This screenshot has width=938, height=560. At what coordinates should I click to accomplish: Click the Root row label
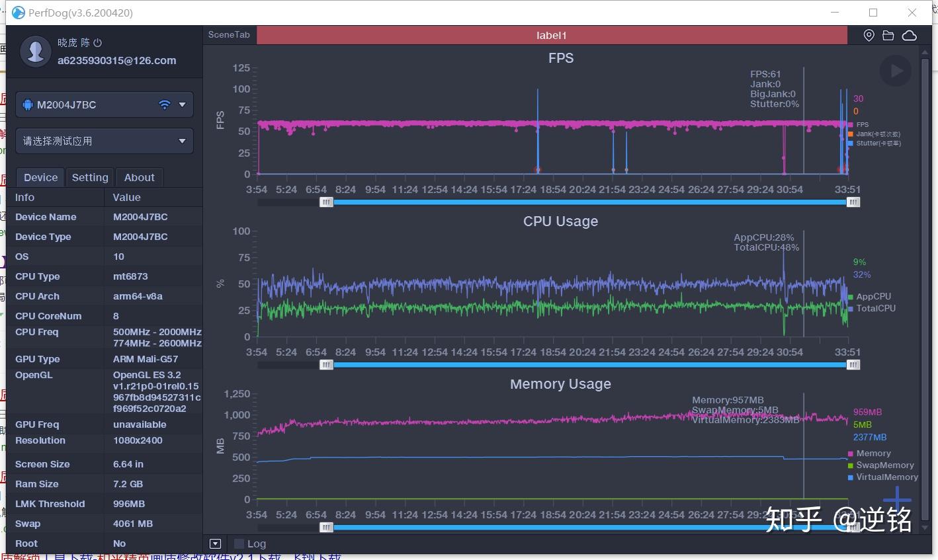(x=26, y=543)
